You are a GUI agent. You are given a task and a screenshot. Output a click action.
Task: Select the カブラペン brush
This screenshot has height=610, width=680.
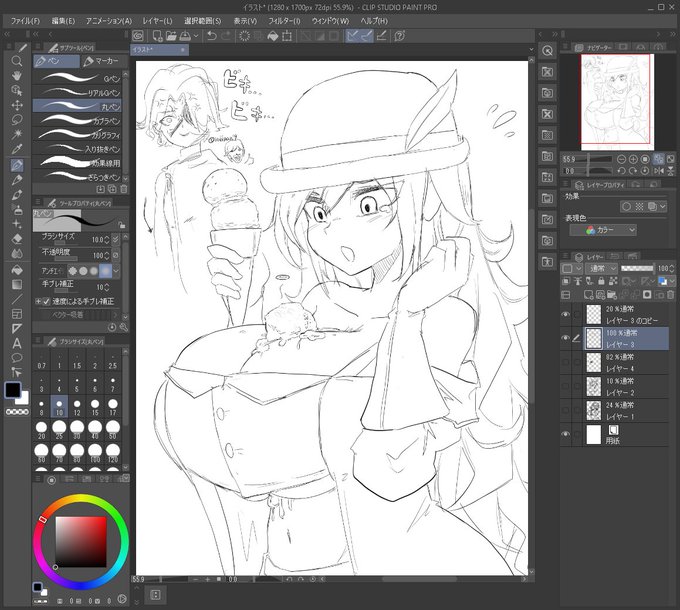[78, 121]
